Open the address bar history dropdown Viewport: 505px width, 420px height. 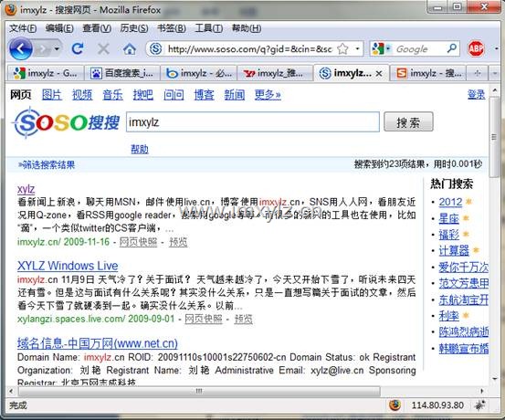point(357,49)
